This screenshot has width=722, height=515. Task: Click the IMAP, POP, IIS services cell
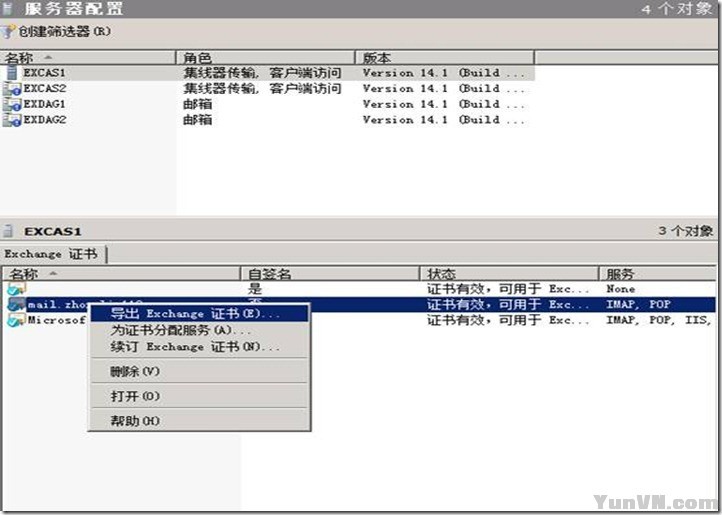(x=658, y=320)
